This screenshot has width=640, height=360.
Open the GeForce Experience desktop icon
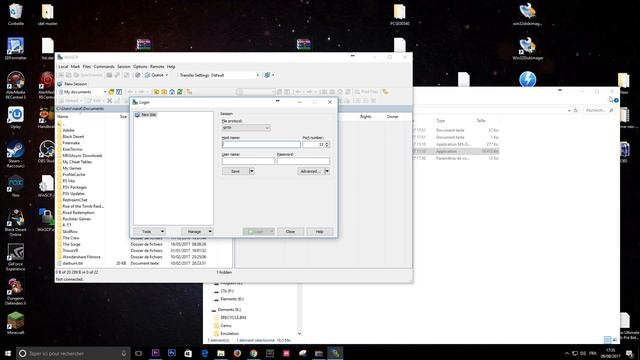pyautogui.click(x=16, y=257)
